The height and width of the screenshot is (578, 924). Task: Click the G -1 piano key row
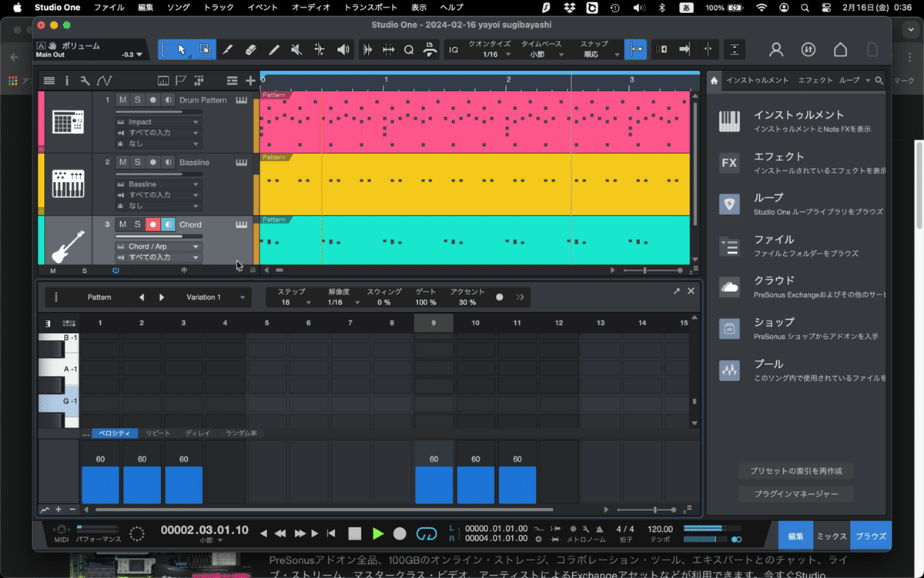click(59, 402)
